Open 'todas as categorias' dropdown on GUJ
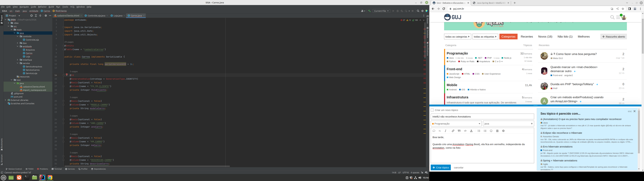Viewport: 644px width, 181px height. 458,37
